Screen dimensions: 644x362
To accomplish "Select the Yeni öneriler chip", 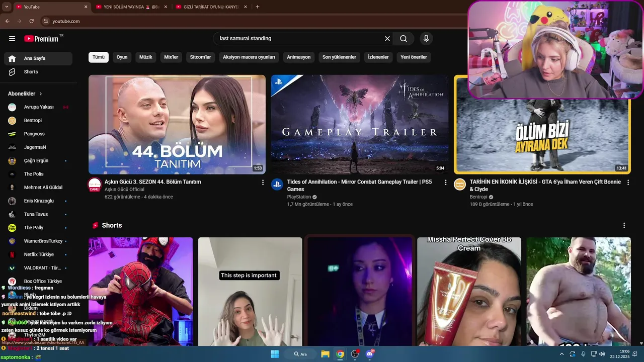I will pos(414,57).
